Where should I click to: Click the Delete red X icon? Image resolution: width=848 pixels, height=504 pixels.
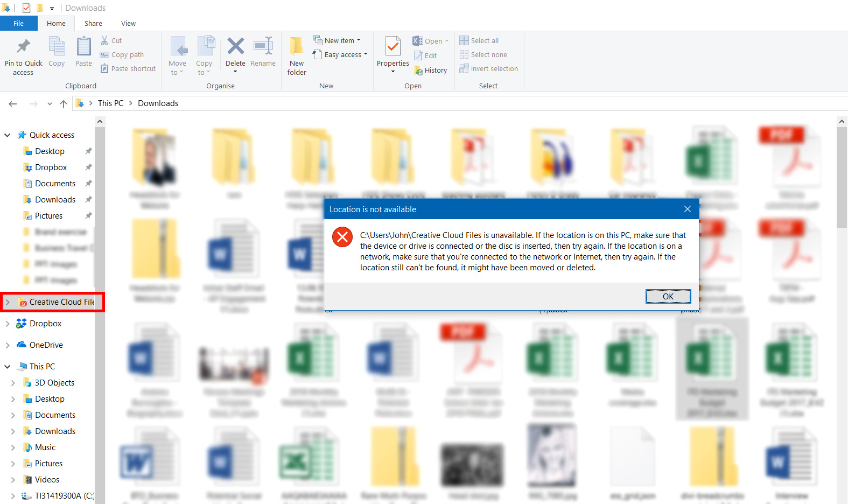(235, 46)
